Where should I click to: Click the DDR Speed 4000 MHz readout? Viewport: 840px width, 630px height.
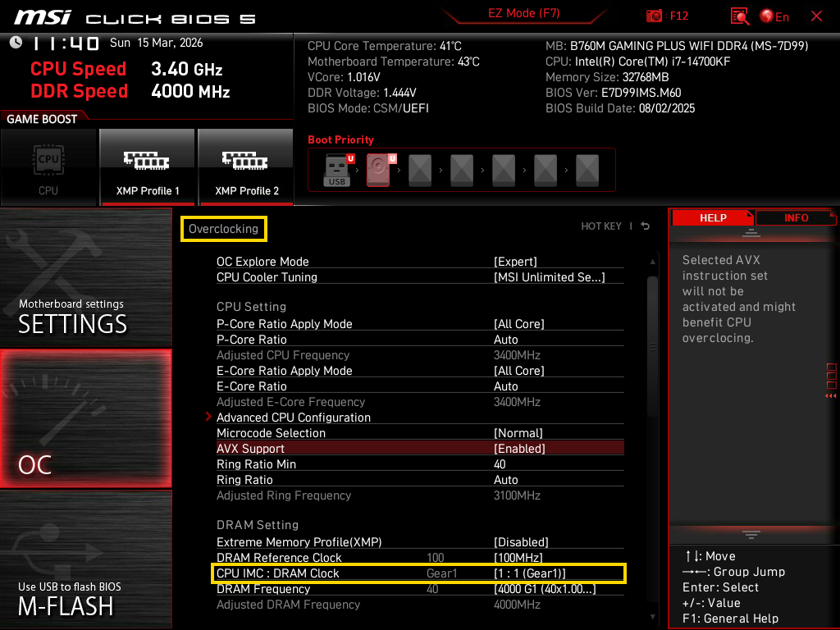pos(130,91)
